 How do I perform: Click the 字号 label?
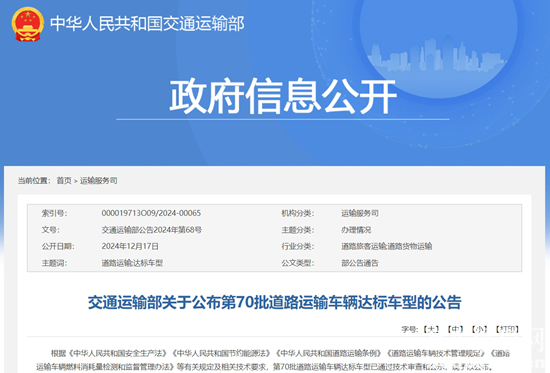point(410,329)
